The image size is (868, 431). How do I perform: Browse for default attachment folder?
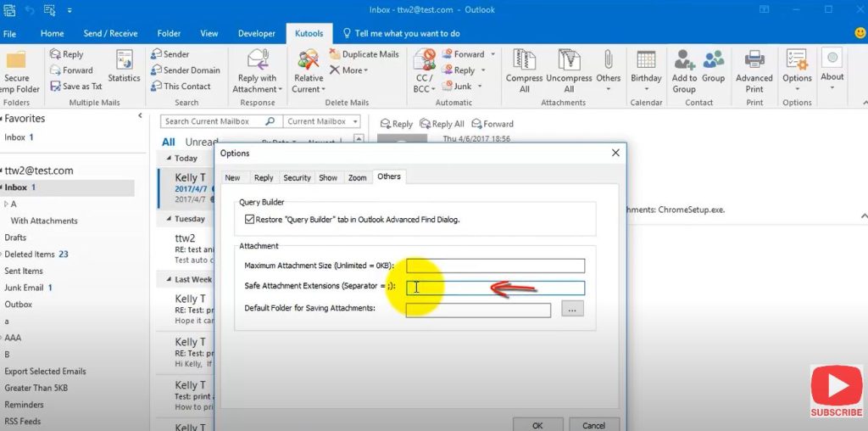coord(572,309)
